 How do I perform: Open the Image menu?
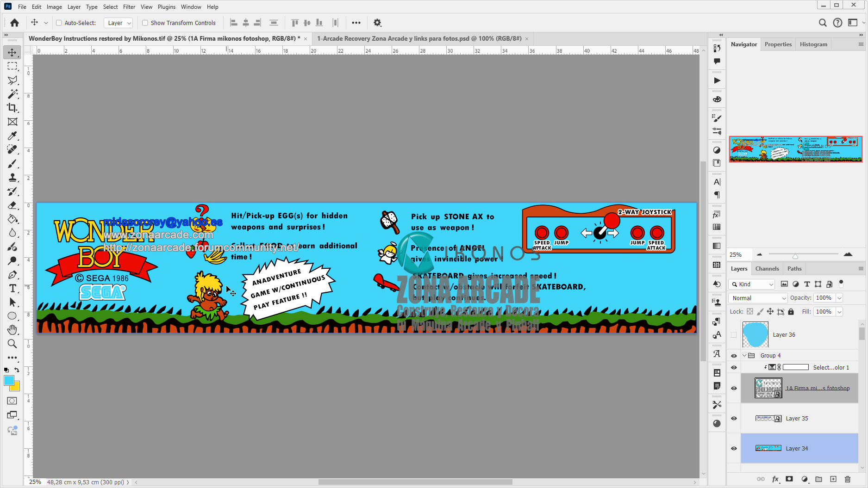(54, 7)
